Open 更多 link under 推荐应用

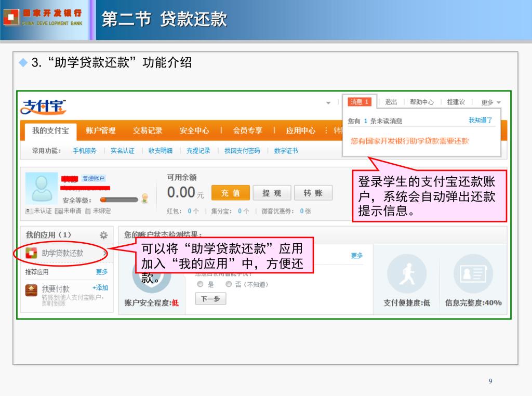point(102,272)
